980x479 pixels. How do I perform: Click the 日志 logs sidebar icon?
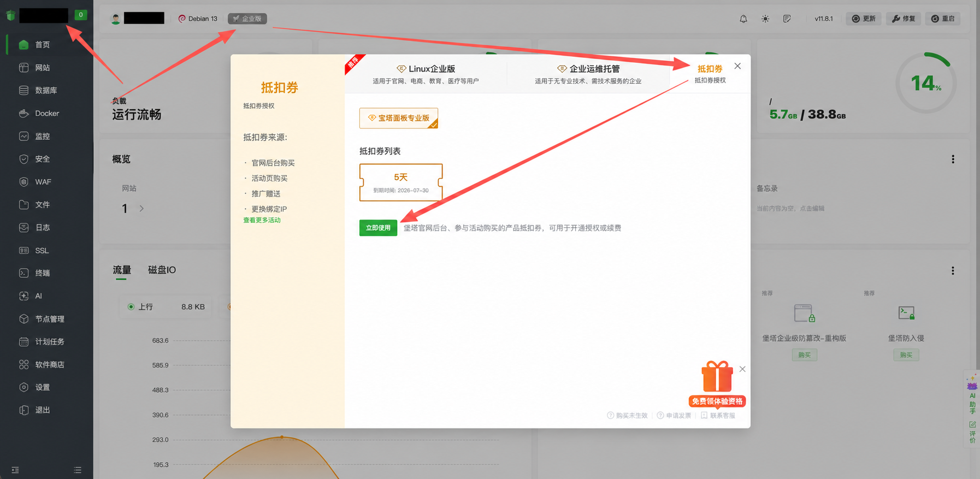click(x=23, y=228)
